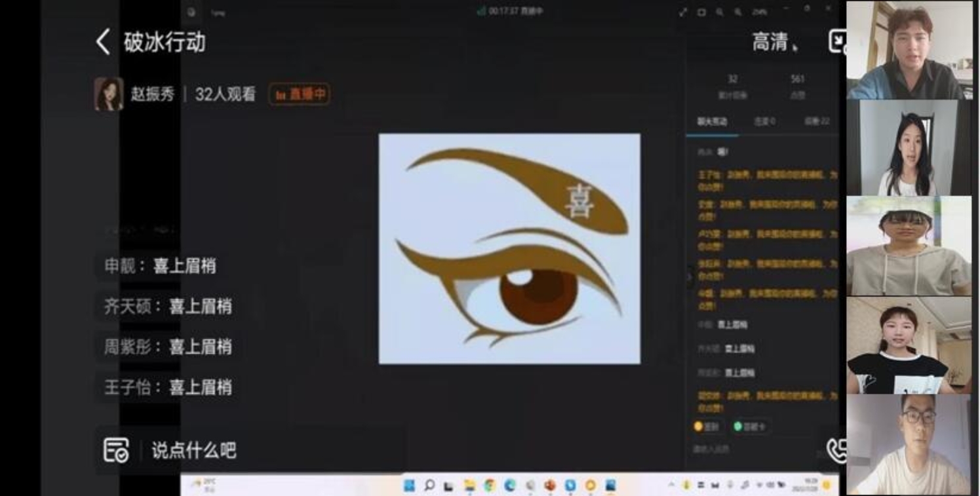Select video tile of girl in black-white shirt

[909, 345]
